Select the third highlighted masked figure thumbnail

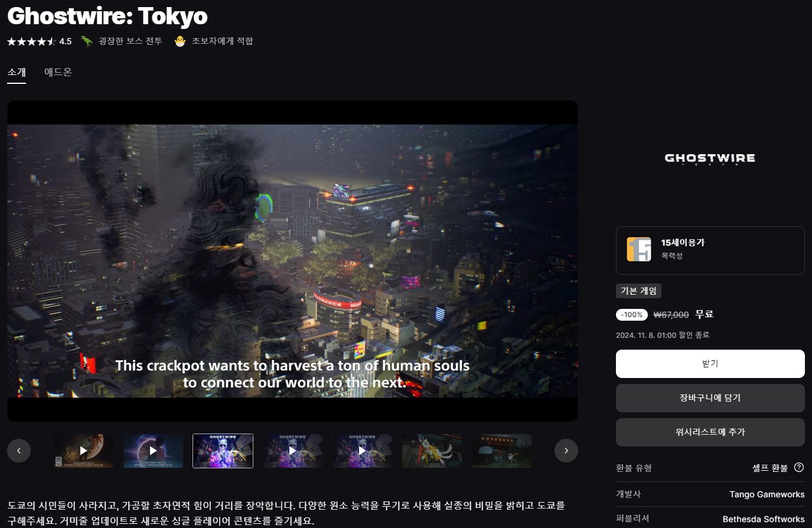click(x=223, y=451)
